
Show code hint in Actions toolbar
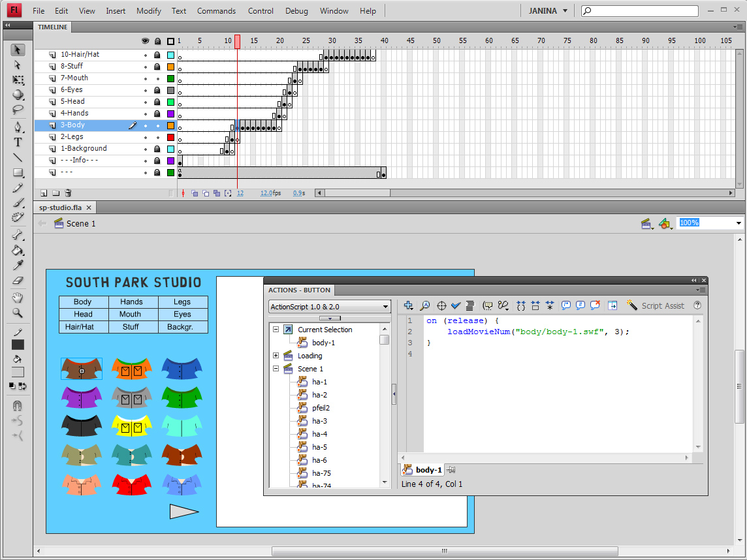click(x=487, y=305)
